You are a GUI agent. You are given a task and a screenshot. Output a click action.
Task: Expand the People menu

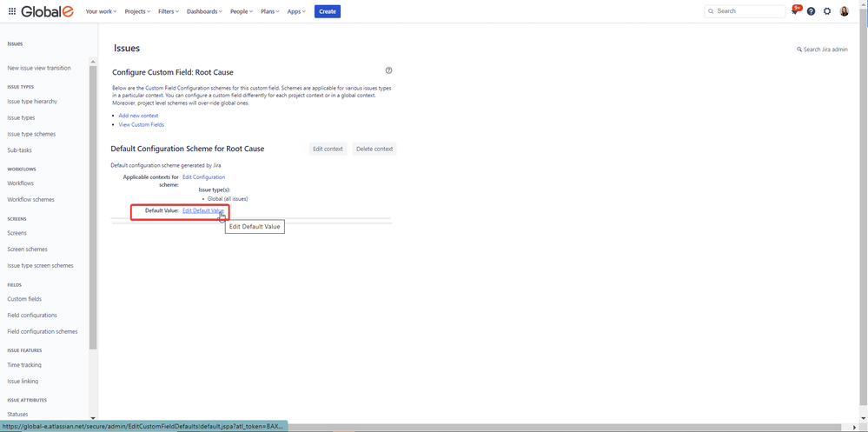[x=242, y=11]
